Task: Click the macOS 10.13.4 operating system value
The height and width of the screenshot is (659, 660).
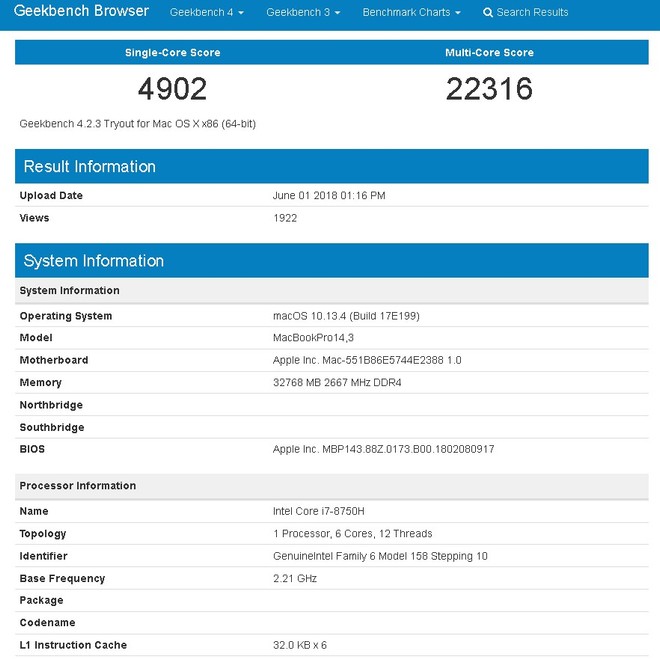Action: coord(346,316)
